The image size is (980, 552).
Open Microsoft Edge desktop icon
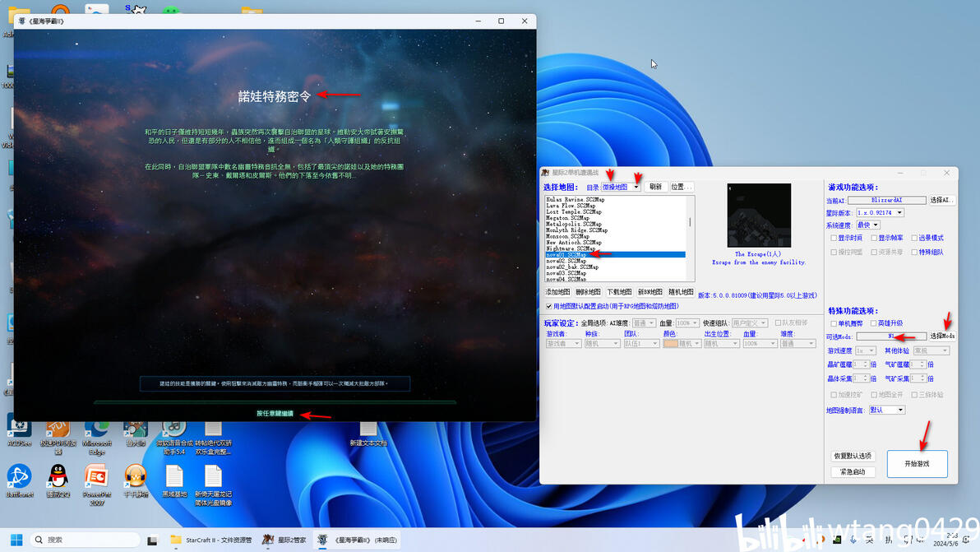(97, 434)
